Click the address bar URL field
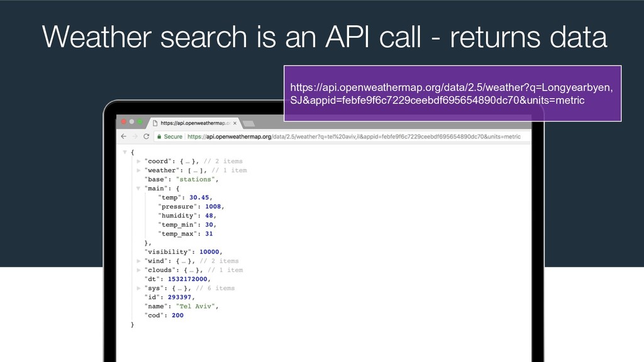 point(343,136)
